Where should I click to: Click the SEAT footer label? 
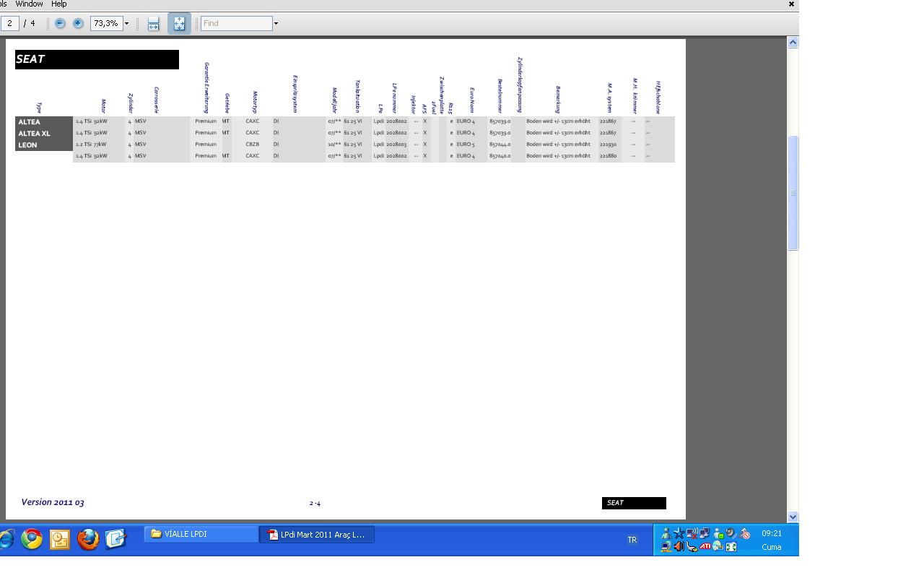click(x=634, y=503)
